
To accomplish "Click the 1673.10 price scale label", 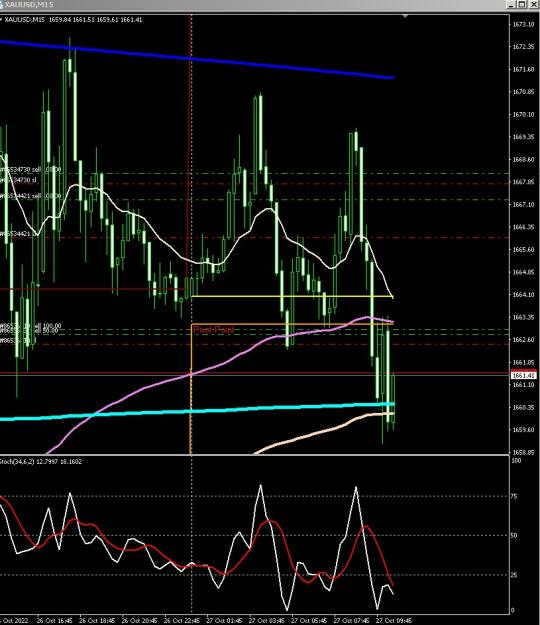I will [x=523, y=25].
